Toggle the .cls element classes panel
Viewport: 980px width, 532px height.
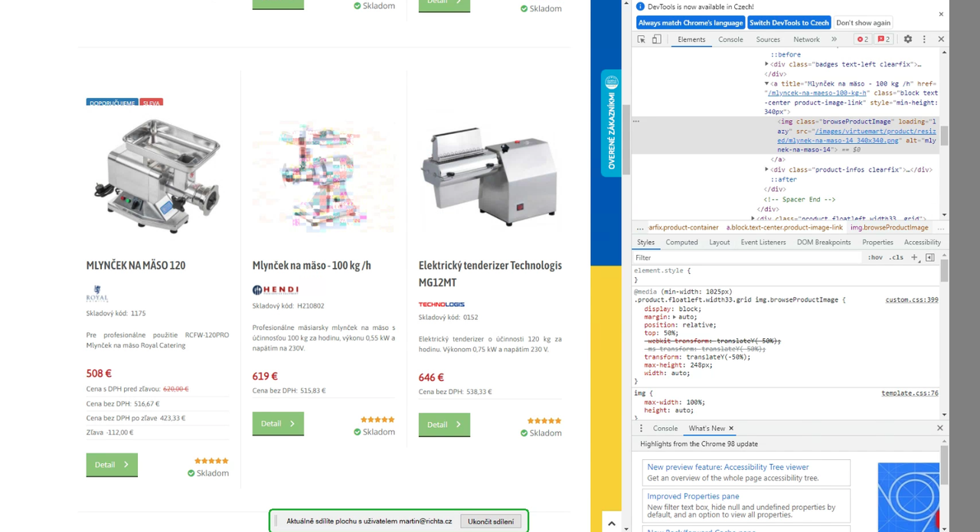(897, 257)
